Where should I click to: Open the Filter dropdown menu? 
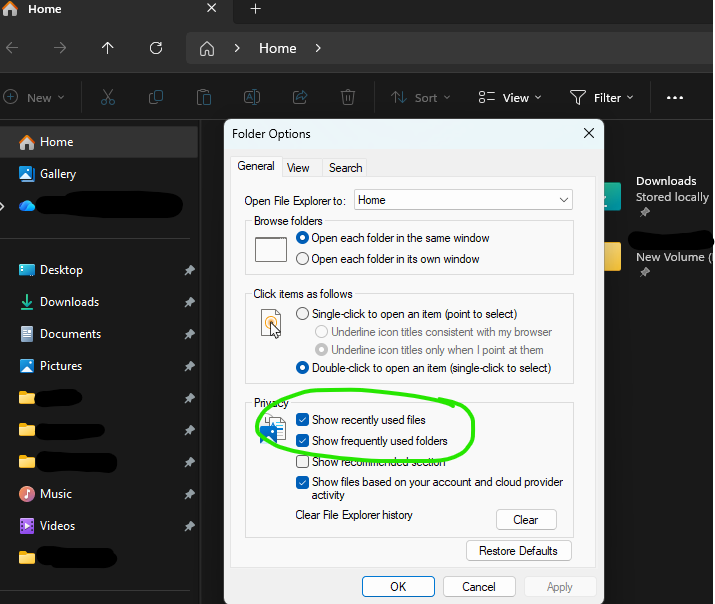click(x=602, y=98)
